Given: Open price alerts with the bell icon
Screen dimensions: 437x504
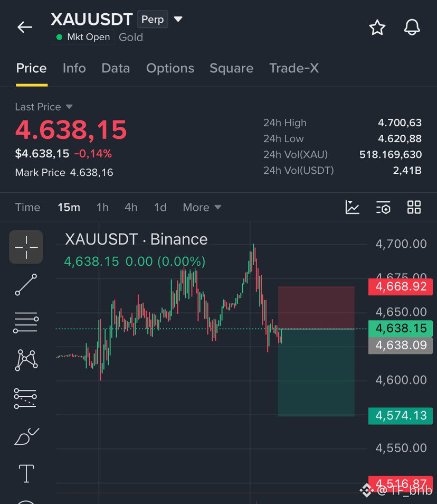Looking at the screenshot, I should 412,27.
